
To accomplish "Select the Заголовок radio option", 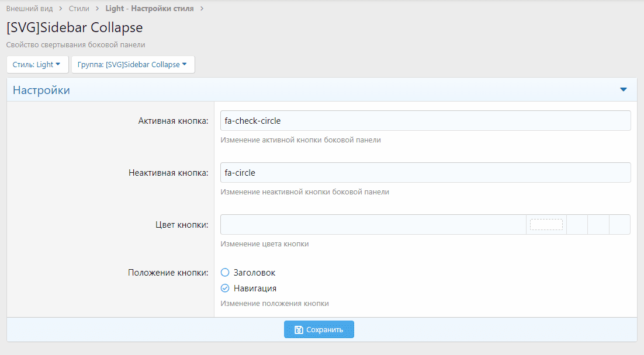I will (x=225, y=273).
